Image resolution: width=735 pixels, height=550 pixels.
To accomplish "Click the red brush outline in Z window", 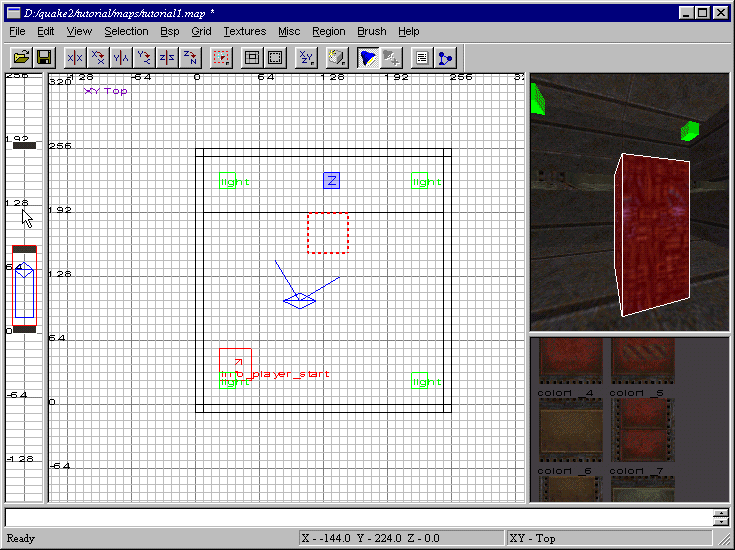I will coord(24,286).
